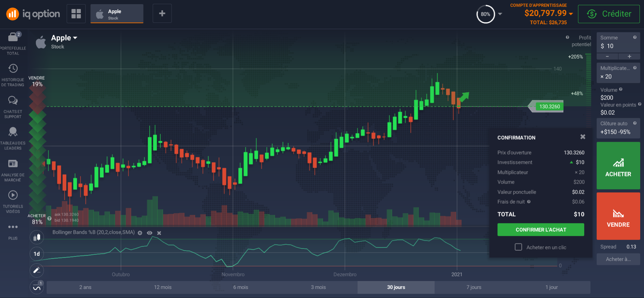
Task: Click the Créditer deposit button
Action: 609,14
